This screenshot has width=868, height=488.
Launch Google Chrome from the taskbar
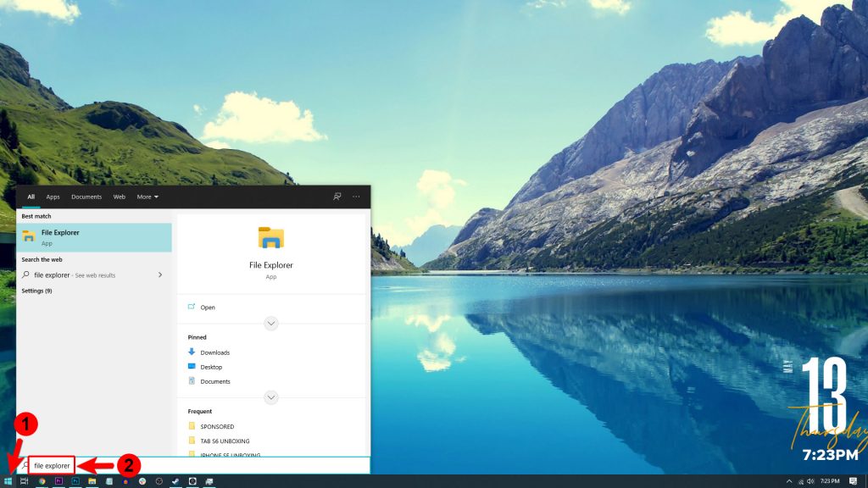coord(42,481)
